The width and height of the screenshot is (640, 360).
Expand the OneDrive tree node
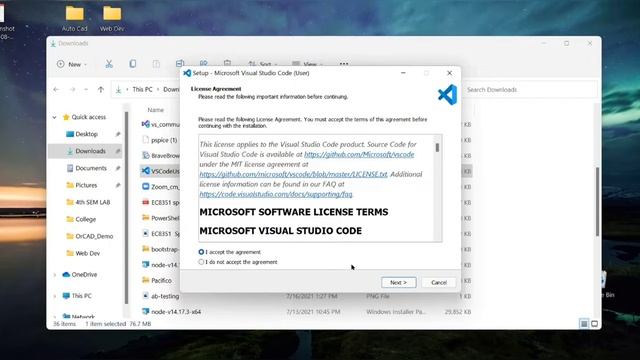coord(54,275)
